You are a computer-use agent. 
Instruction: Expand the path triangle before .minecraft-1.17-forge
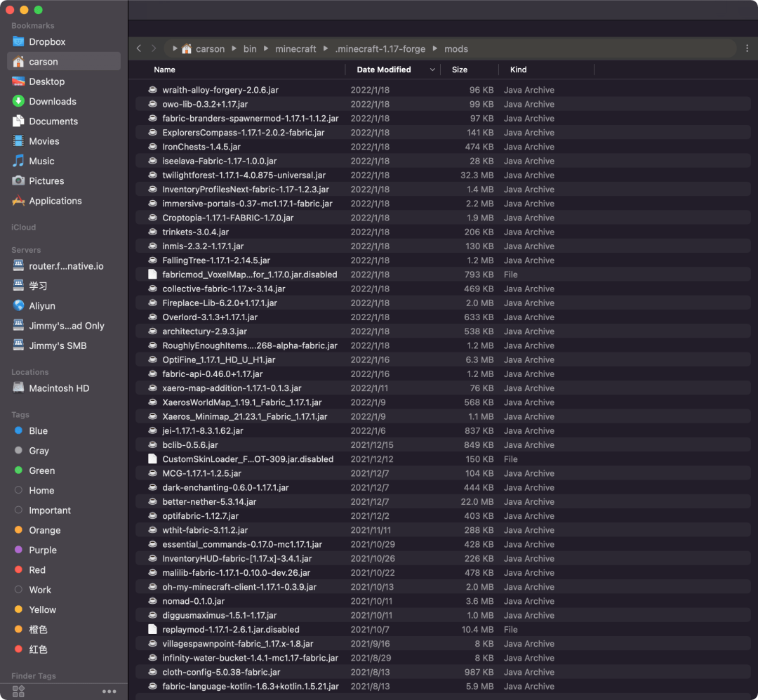(x=326, y=48)
